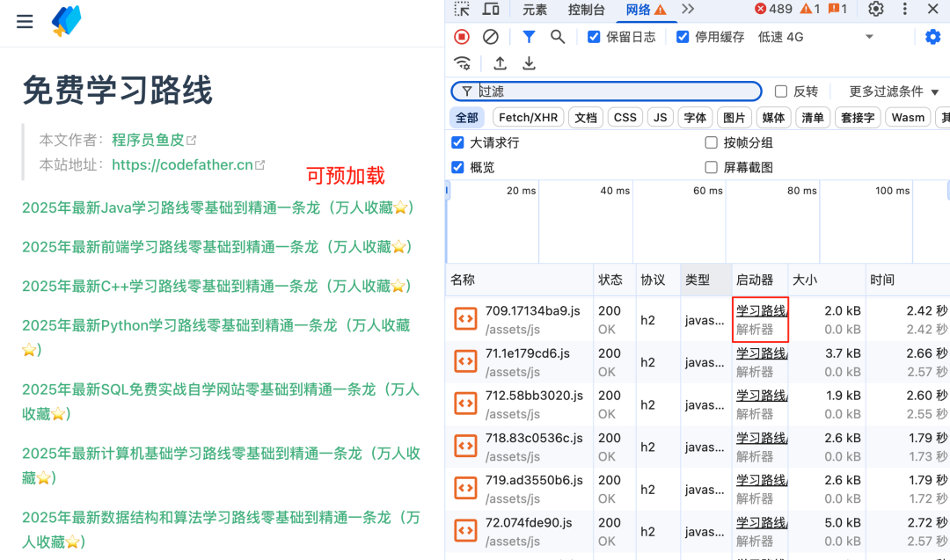Click the 过滤 filter input field
This screenshot has width=950, height=560.
coord(607,91)
